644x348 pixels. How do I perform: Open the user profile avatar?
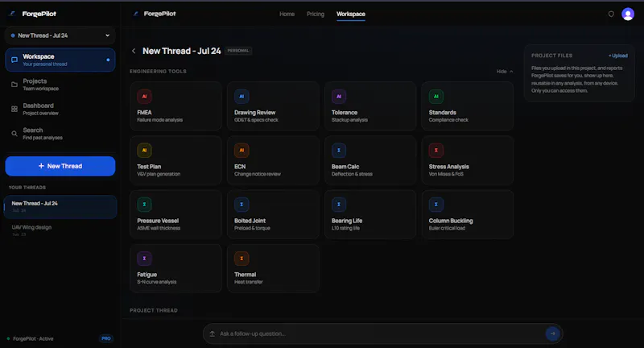point(628,14)
